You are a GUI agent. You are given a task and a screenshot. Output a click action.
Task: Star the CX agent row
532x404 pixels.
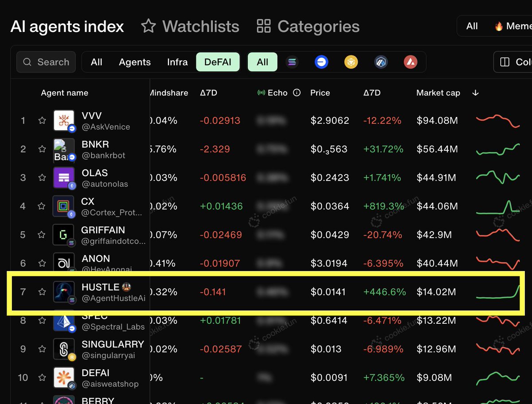[42, 206]
